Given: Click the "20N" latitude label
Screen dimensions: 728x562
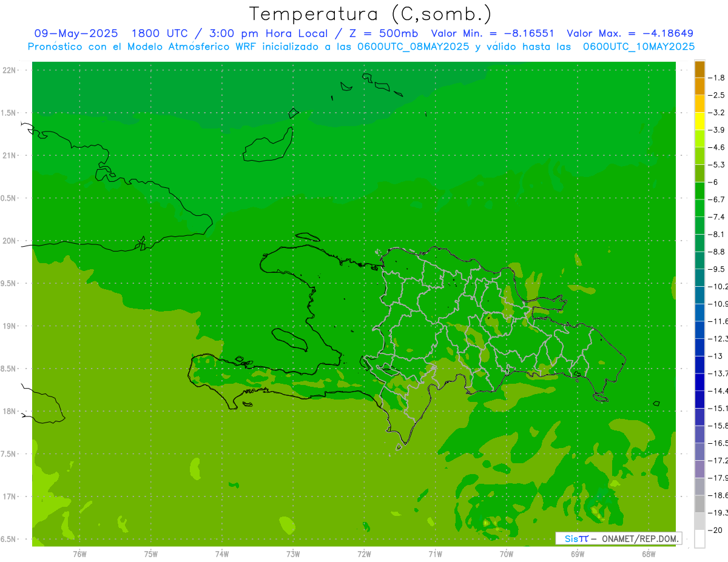Looking at the screenshot, I should [9, 241].
